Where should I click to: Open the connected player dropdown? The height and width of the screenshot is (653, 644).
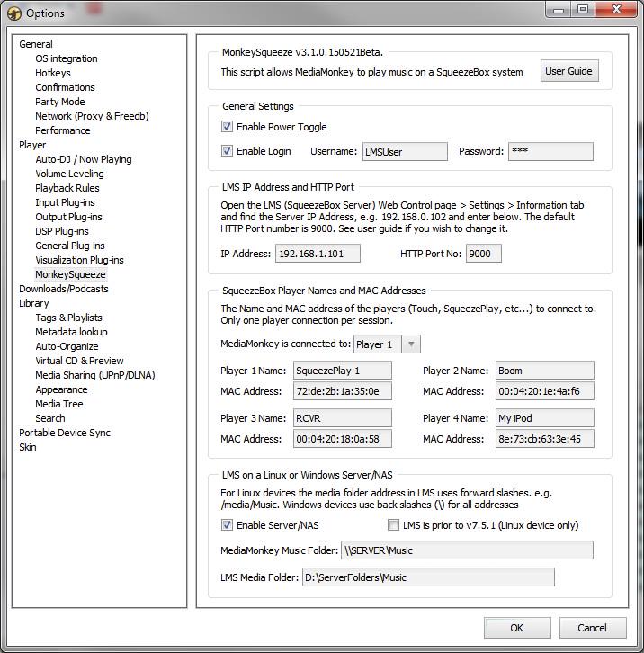(411, 344)
